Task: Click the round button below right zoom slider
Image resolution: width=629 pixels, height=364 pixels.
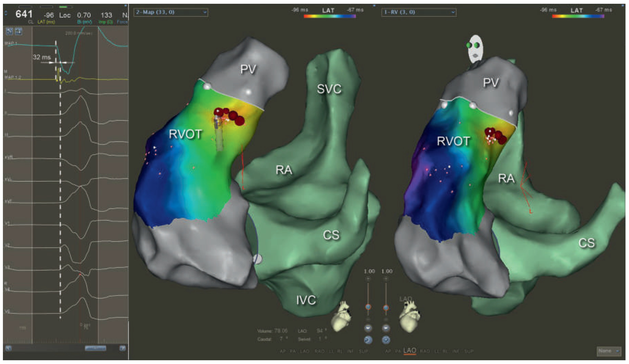Action: coord(386,328)
